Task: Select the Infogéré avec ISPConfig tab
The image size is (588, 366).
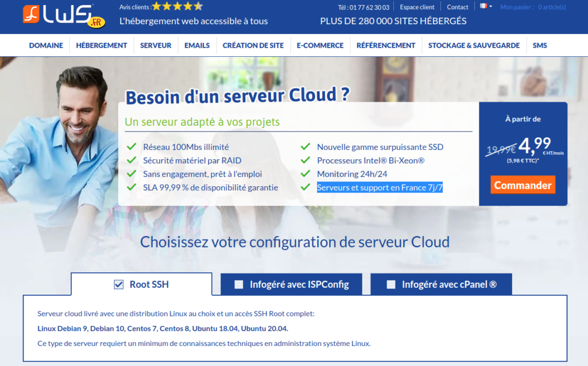Action: click(291, 284)
